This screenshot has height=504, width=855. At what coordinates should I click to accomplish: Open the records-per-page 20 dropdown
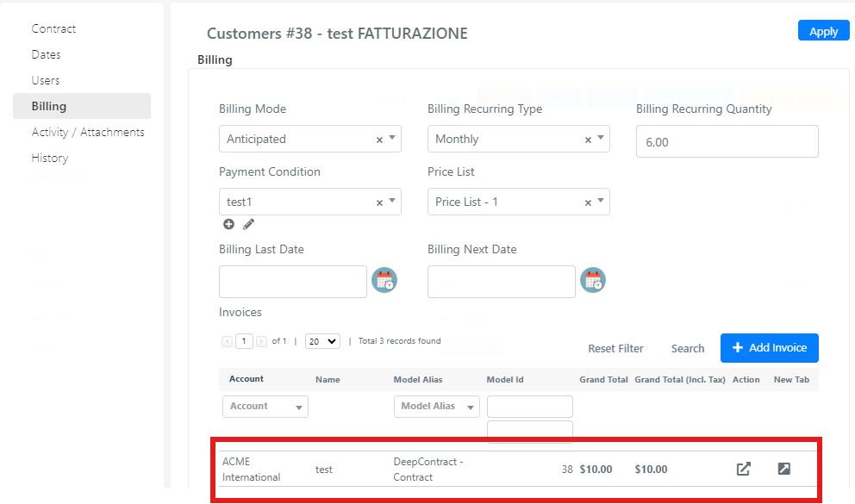pyautogui.click(x=322, y=341)
